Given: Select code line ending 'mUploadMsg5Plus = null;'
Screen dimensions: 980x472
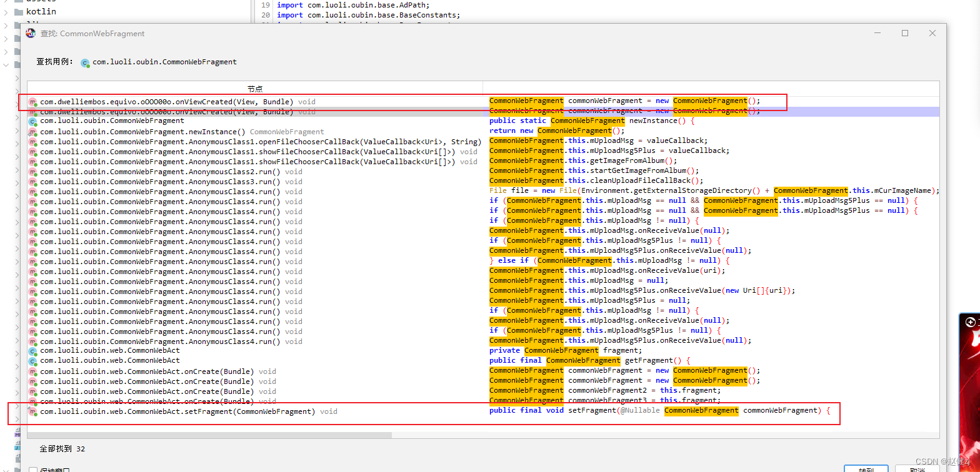Looking at the screenshot, I should pyautogui.click(x=590, y=300).
